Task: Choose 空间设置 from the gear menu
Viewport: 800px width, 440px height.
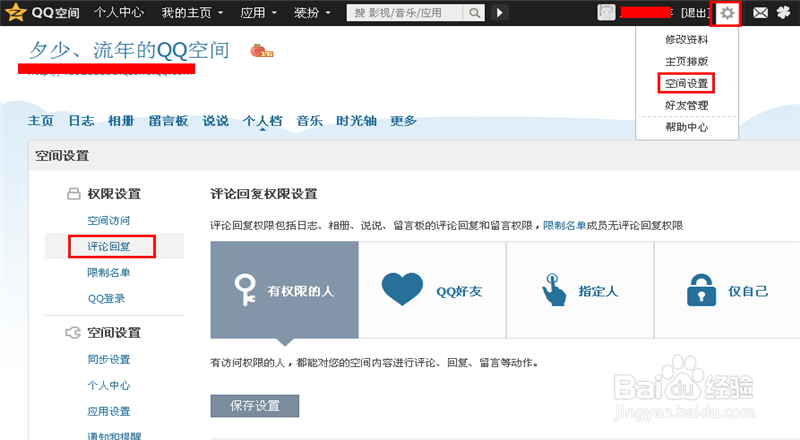Action: (x=686, y=83)
